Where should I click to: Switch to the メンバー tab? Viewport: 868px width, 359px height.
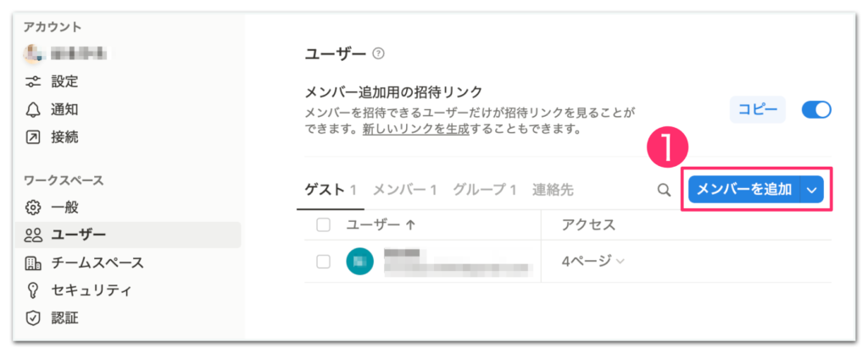[404, 191]
